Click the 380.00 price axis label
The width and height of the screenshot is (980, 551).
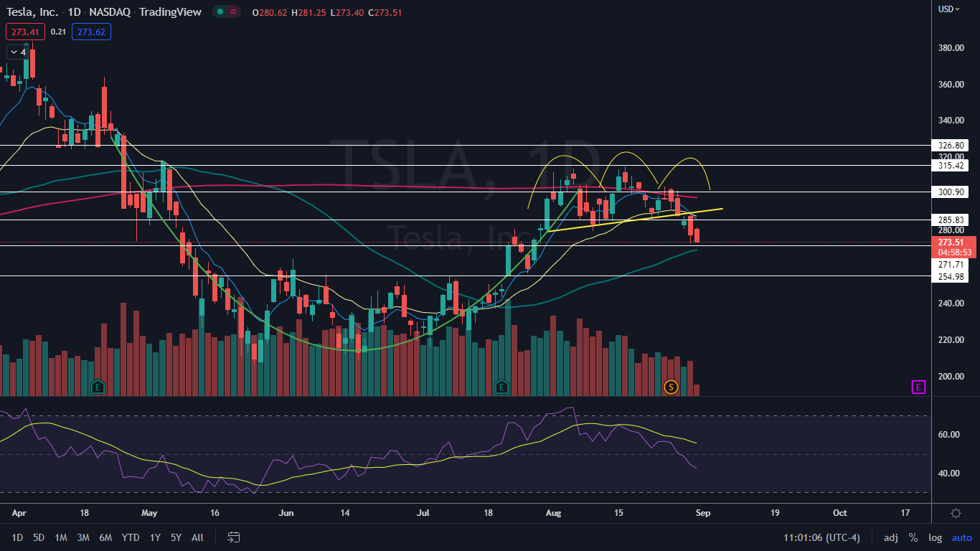[x=953, y=48]
